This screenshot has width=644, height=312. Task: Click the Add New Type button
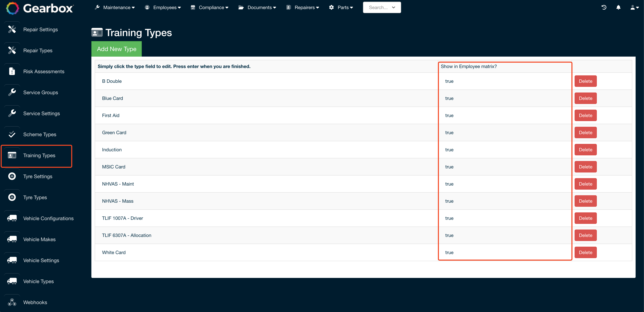tap(116, 49)
